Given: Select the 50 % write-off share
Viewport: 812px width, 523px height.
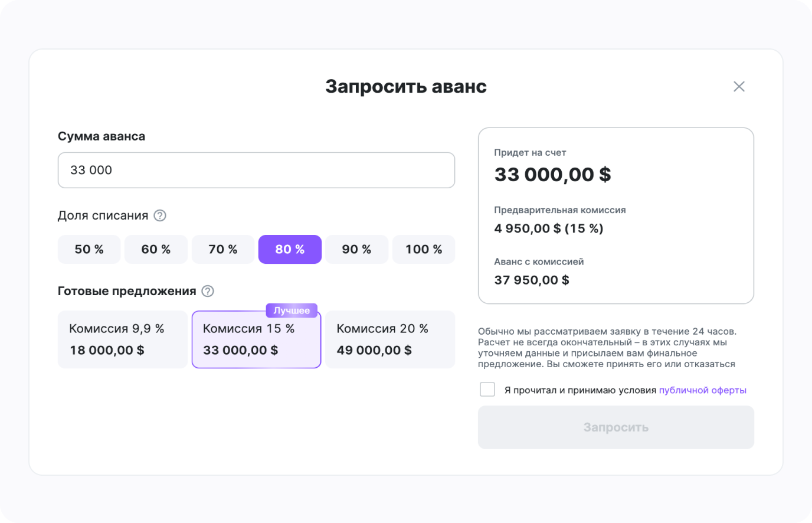Looking at the screenshot, I should [x=89, y=250].
